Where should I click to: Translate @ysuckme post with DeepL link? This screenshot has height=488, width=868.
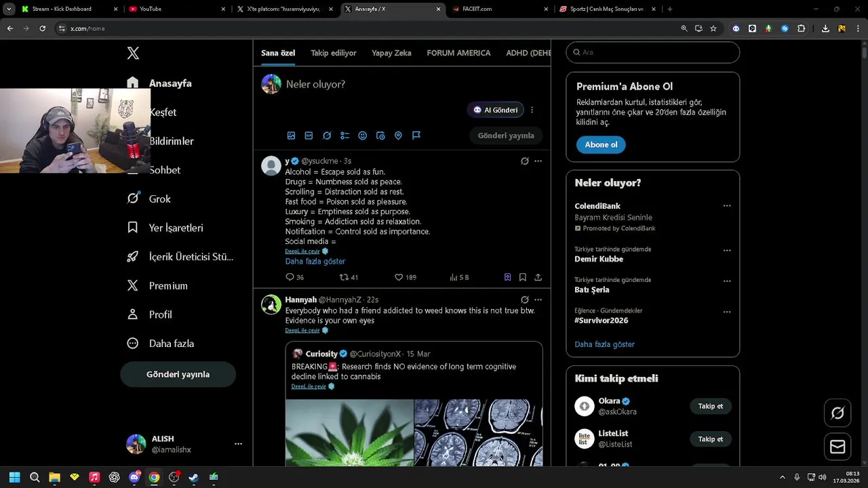(302, 251)
